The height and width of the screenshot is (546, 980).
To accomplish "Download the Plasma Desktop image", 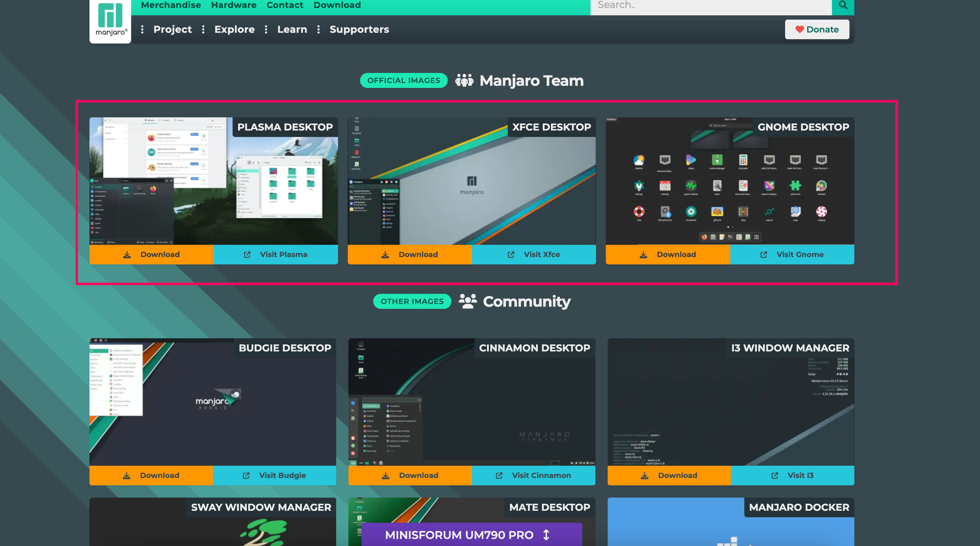I will pyautogui.click(x=151, y=255).
